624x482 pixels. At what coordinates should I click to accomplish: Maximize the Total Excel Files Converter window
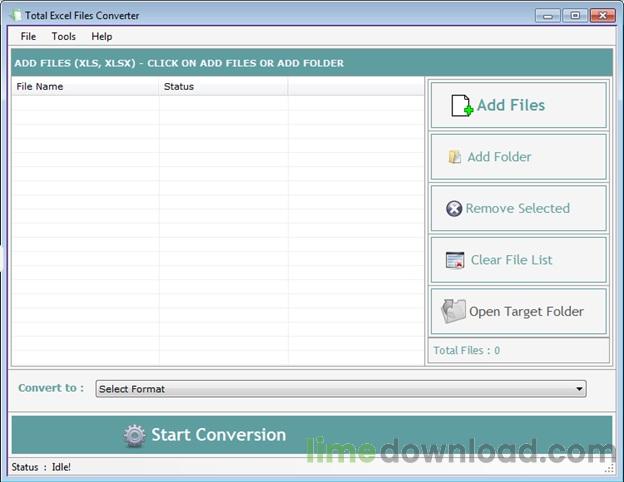pos(575,16)
